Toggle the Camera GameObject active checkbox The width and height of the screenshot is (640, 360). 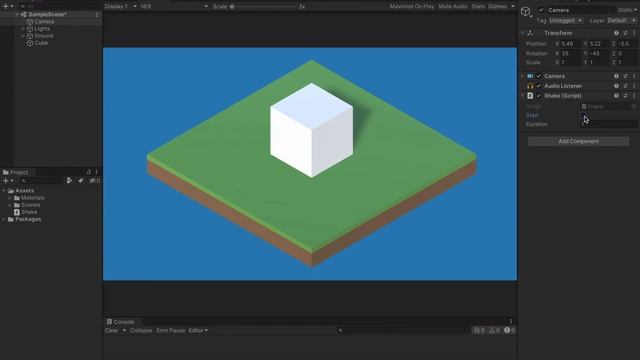541,10
